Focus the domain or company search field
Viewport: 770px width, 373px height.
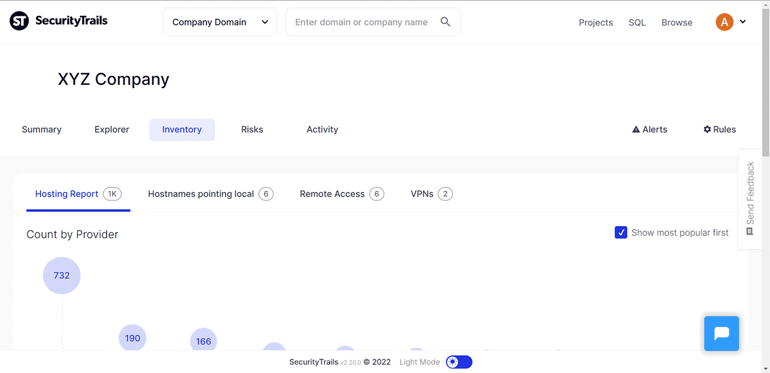pyautogui.click(x=374, y=22)
